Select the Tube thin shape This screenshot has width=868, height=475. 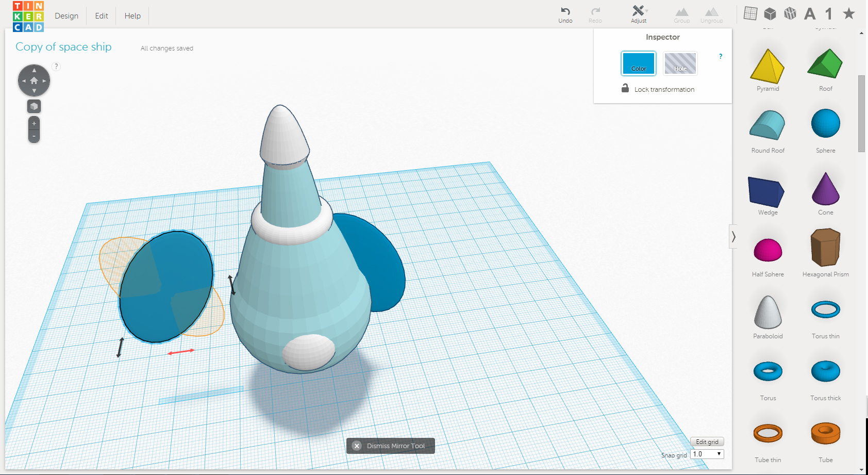pos(768,433)
